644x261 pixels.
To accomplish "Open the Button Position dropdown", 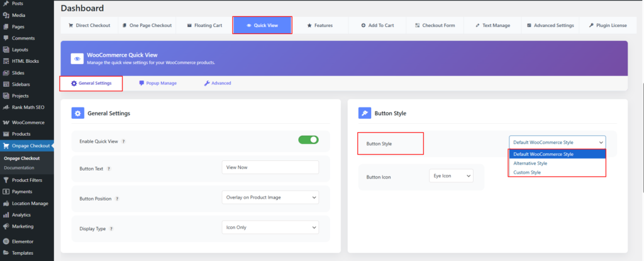I will pos(270,197).
